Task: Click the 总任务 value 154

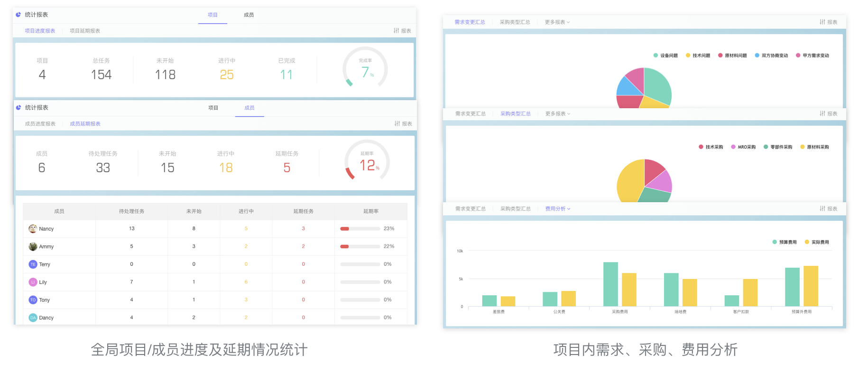Action: (x=101, y=75)
